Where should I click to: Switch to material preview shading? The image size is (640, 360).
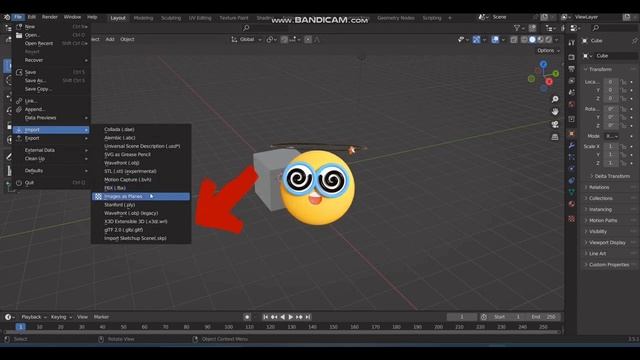click(x=540, y=40)
